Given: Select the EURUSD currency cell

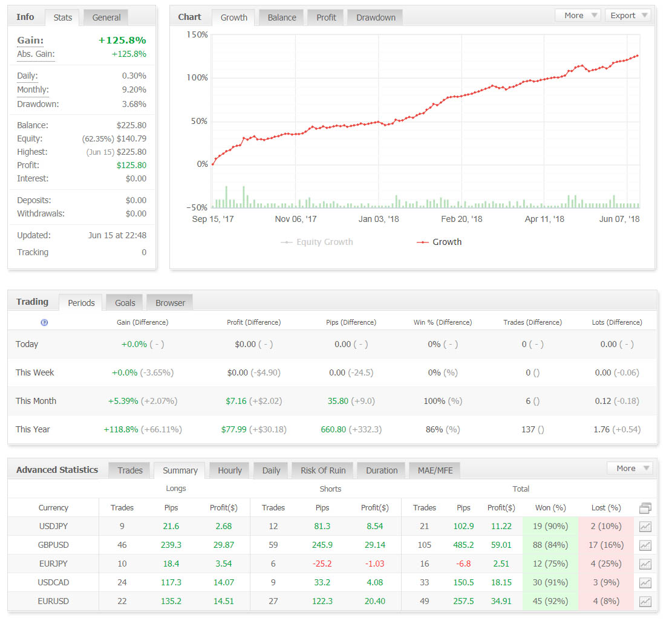Looking at the screenshot, I should coord(53,601).
